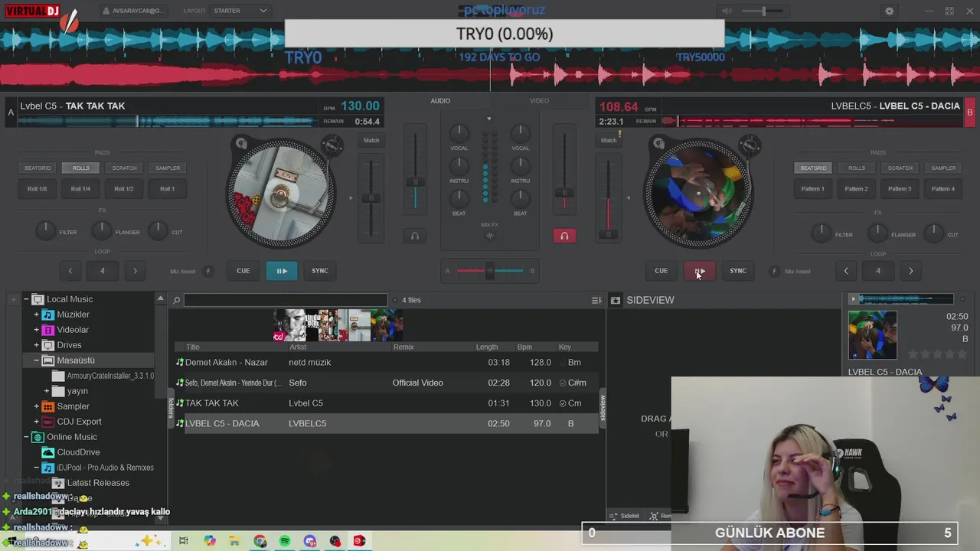Click the SIDEVIEW panel icon
The height and width of the screenshot is (551, 980).
pos(615,300)
